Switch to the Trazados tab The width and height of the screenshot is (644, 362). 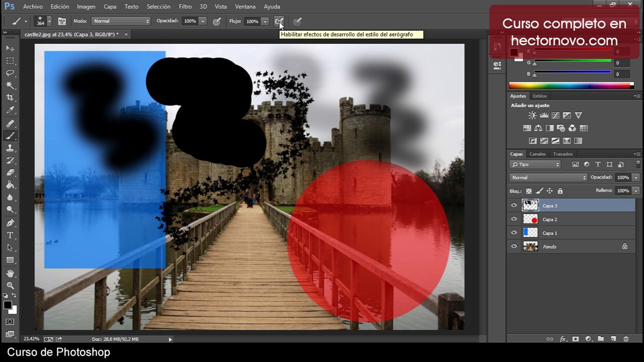tap(562, 154)
